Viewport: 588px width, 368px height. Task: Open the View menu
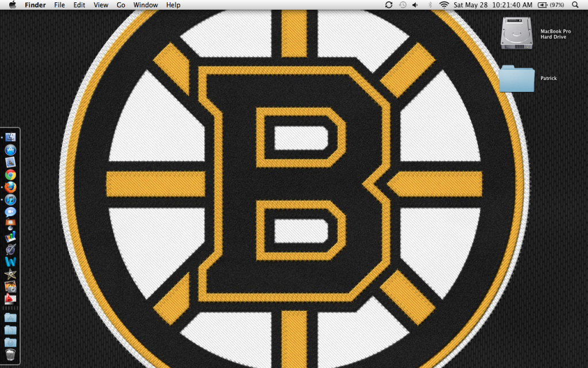[101, 5]
